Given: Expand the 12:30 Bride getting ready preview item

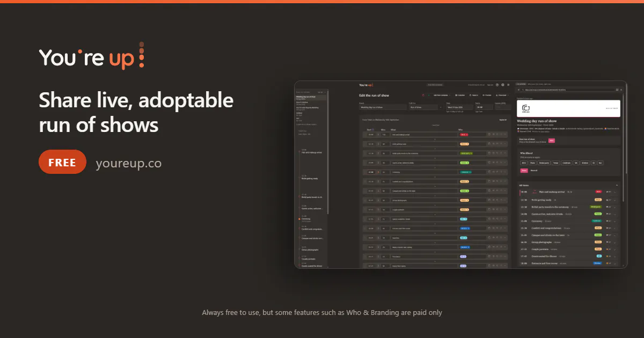Looking at the screenshot, I should tap(614, 200).
